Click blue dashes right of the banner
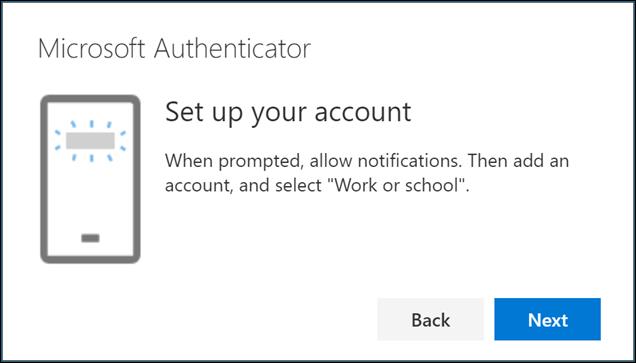The image size is (636, 363). click(123, 140)
